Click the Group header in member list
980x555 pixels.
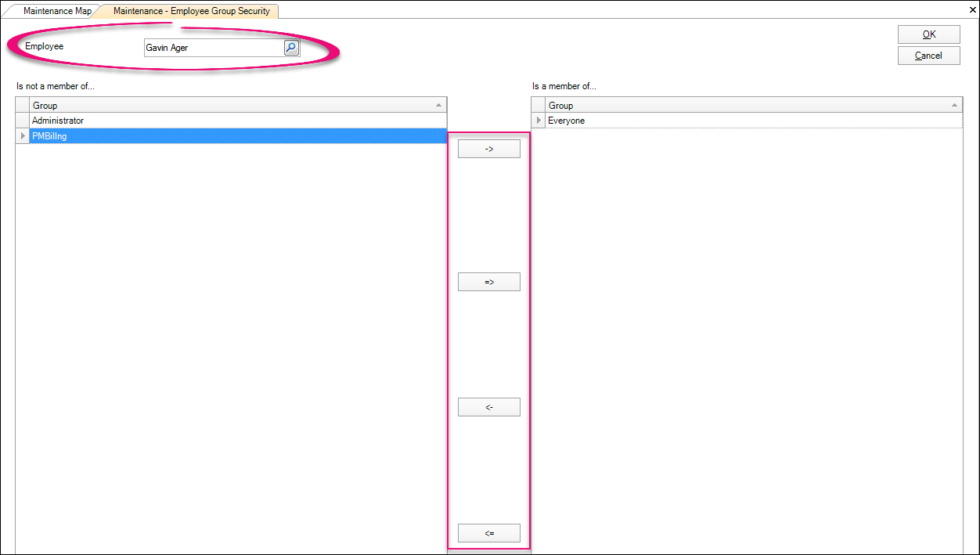744,105
